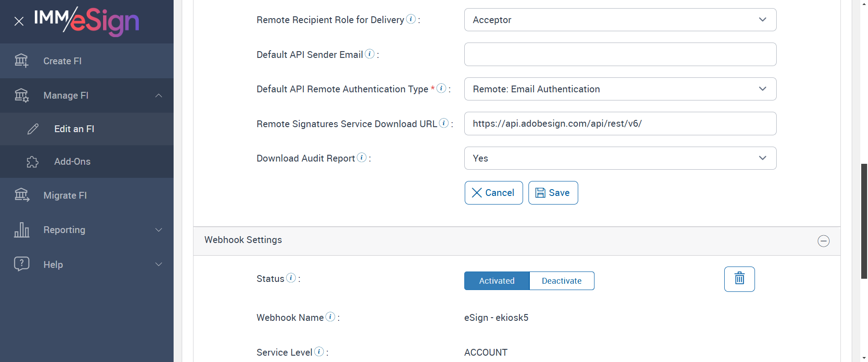Click the Save button
Screen dimensions: 868x362
(553, 193)
